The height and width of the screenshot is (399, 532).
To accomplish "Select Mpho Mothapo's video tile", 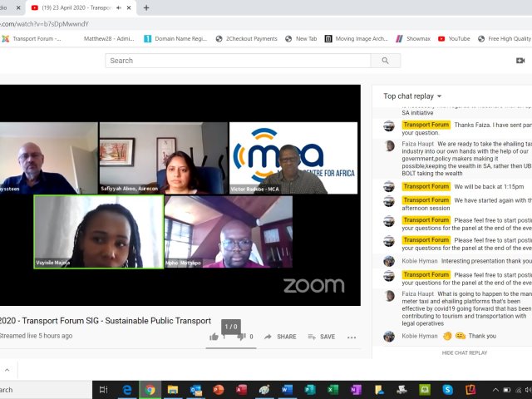I will click(x=229, y=232).
